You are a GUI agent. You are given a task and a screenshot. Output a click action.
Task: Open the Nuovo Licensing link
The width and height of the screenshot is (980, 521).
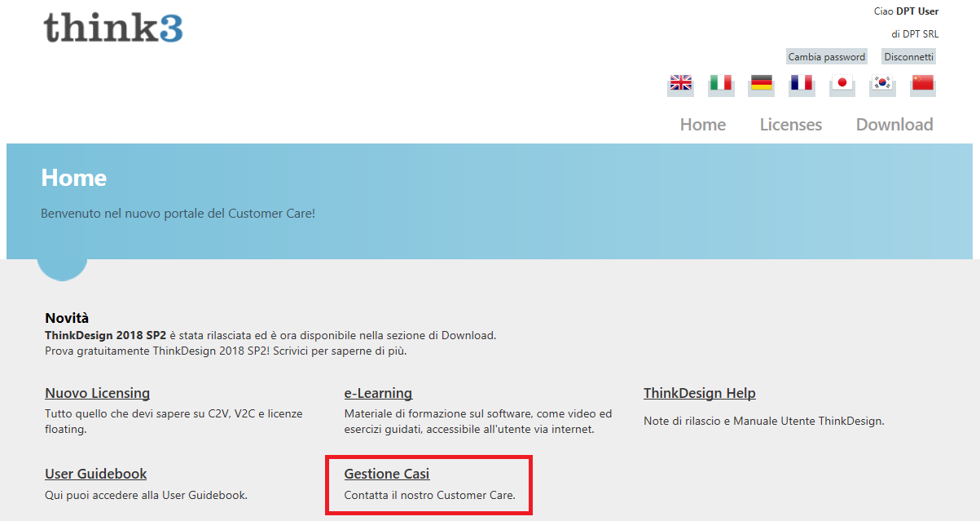(x=97, y=394)
